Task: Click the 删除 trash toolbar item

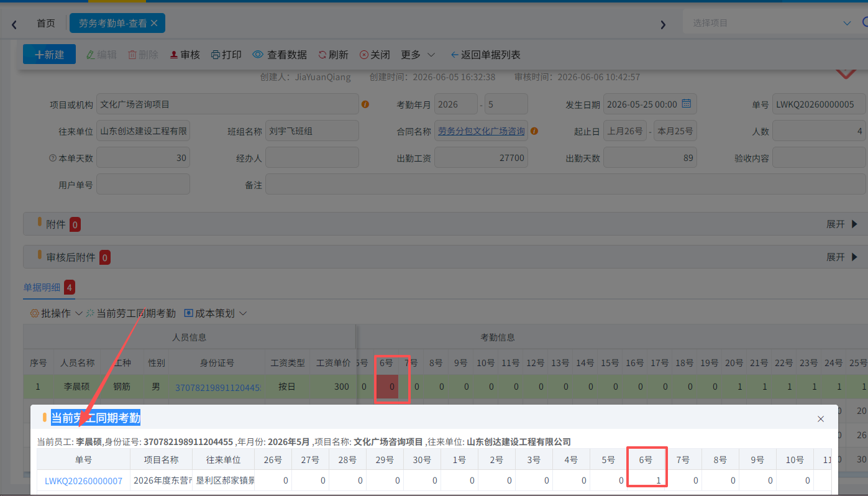Action: pos(143,55)
